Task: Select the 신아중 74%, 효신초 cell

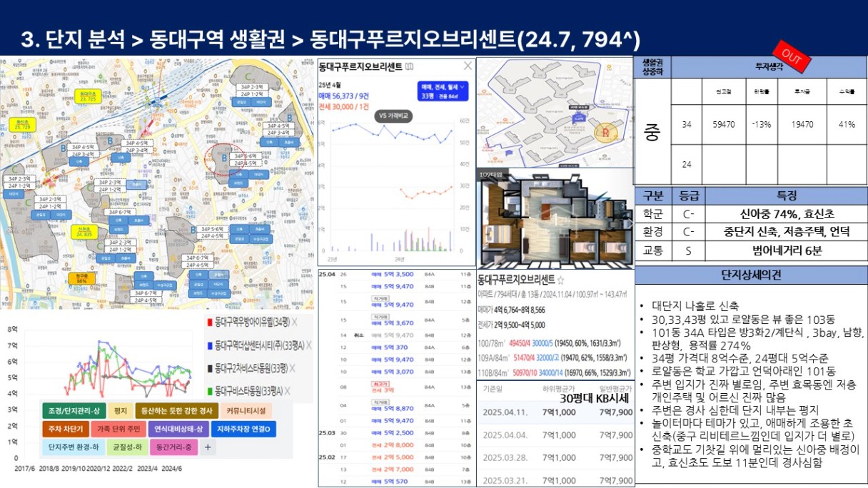Action: tap(786, 213)
